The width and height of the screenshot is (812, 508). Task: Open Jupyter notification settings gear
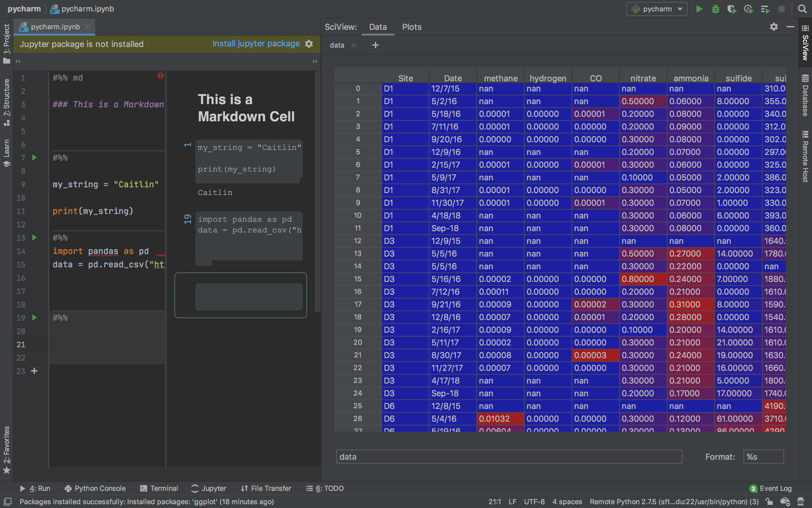309,44
